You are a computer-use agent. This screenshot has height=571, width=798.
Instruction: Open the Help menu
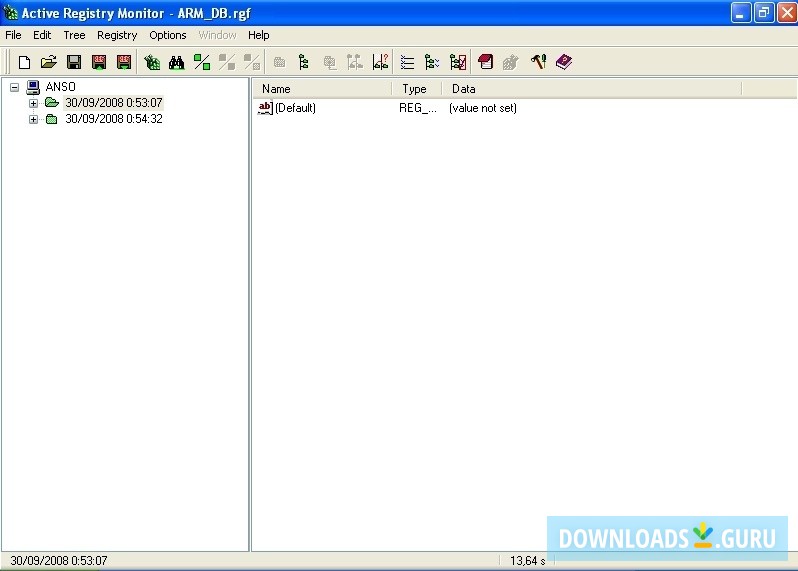(259, 35)
